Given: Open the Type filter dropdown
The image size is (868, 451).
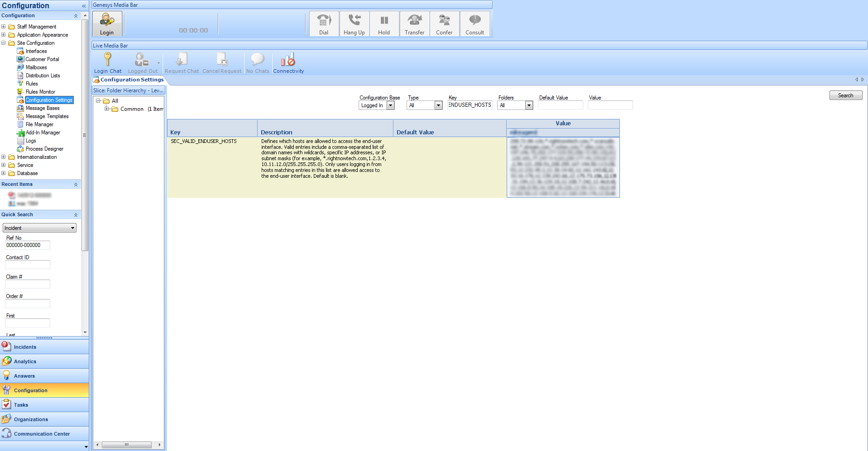Looking at the screenshot, I should (438, 105).
